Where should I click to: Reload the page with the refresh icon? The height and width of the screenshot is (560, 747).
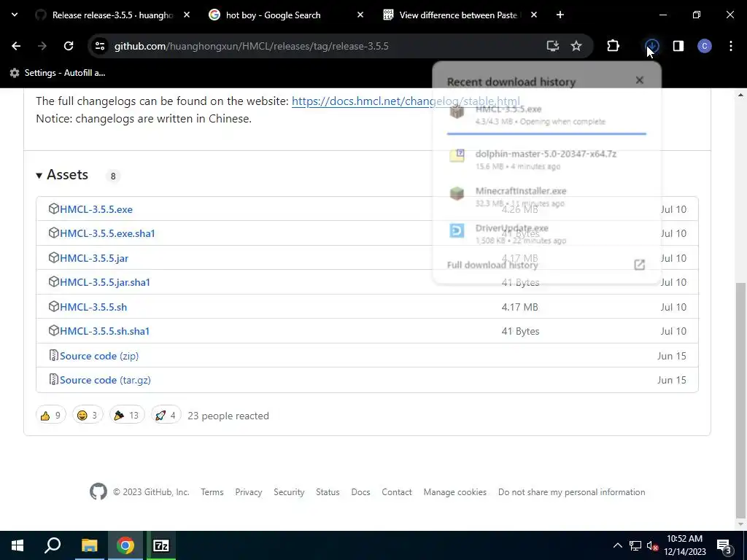(69, 46)
